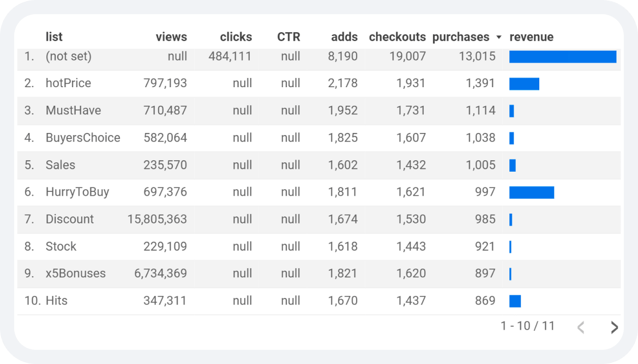This screenshot has width=638, height=364.
Task: Click the CTR column header
Action: point(288,37)
